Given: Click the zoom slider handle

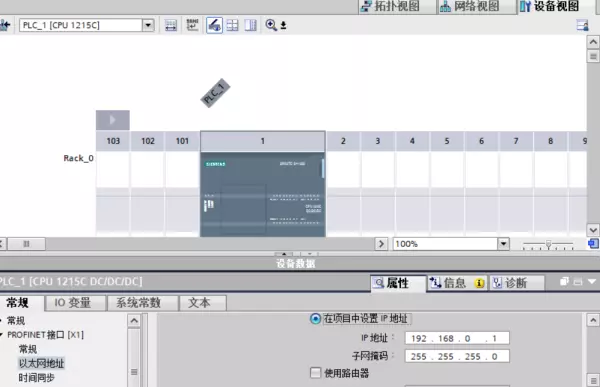Looking at the screenshot, I should pos(548,244).
